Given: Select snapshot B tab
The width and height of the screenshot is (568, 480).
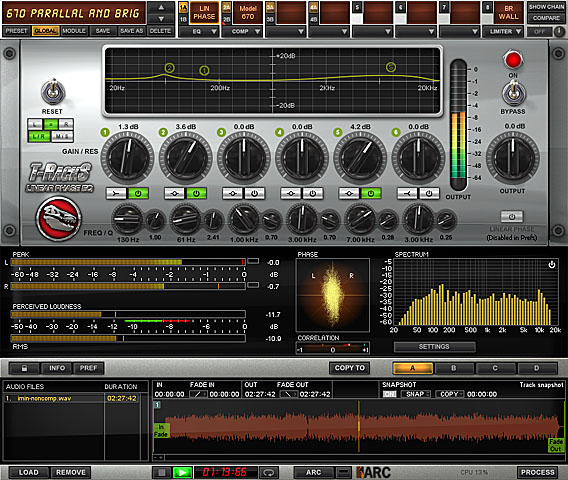Looking at the screenshot, I should pyautogui.click(x=454, y=368).
